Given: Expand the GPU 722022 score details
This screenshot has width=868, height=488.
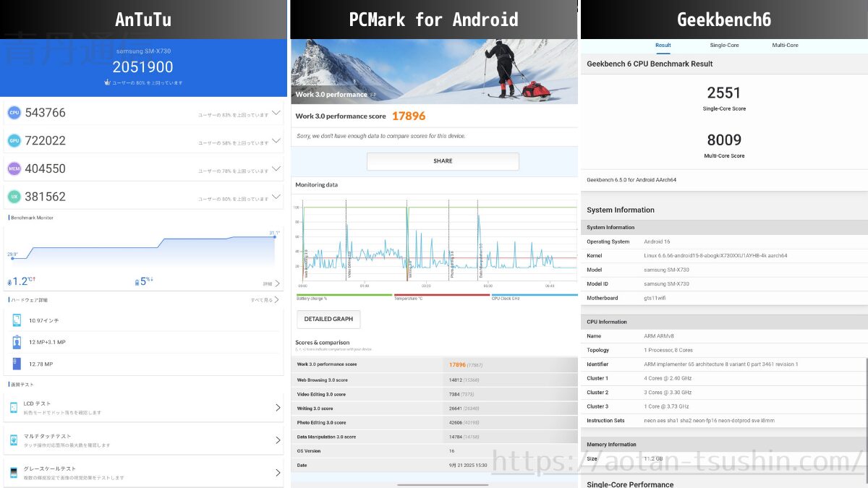Looking at the screenshot, I should point(276,141).
